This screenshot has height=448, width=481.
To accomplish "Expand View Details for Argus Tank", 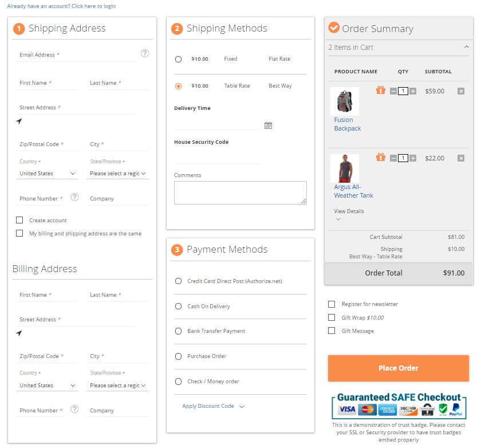I will pos(348,211).
